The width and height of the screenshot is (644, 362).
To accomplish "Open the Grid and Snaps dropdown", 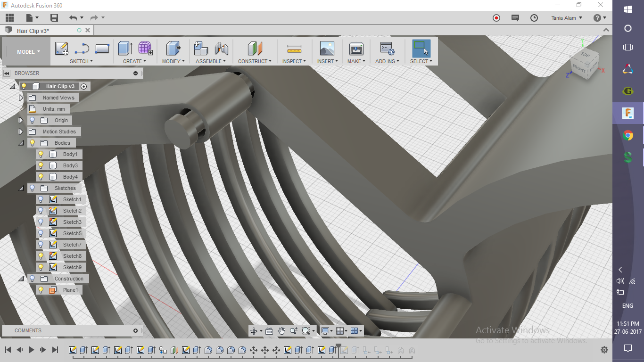I will click(x=342, y=331).
